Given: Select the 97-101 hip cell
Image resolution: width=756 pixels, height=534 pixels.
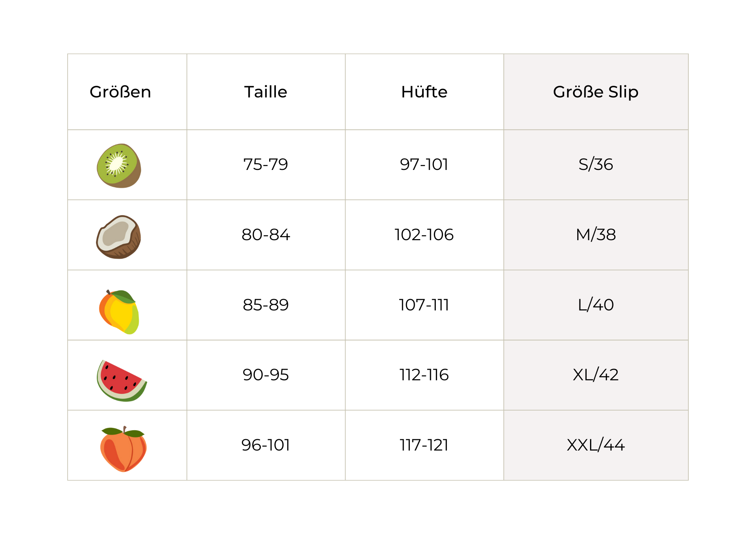Looking at the screenshot, I should (424, 165).
